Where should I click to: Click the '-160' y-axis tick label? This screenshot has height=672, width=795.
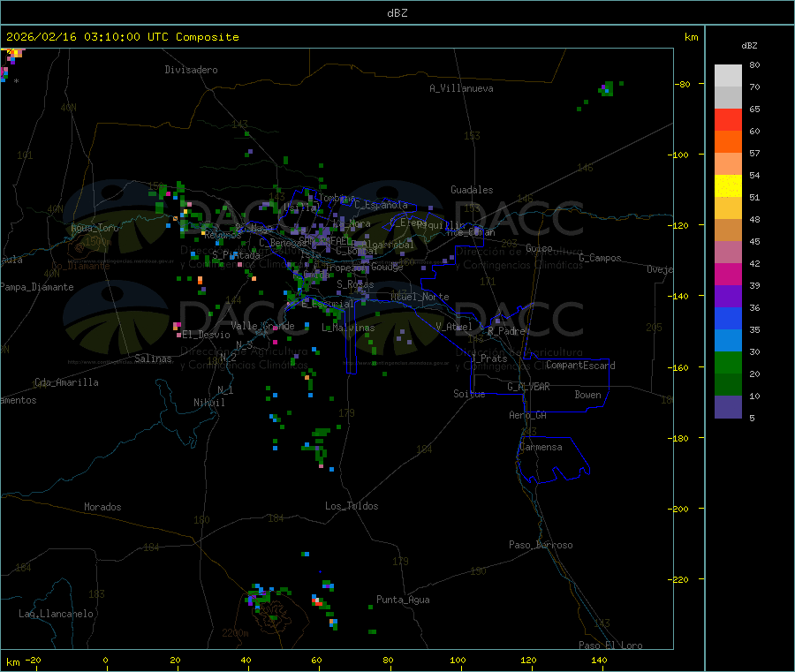(678, 367)
